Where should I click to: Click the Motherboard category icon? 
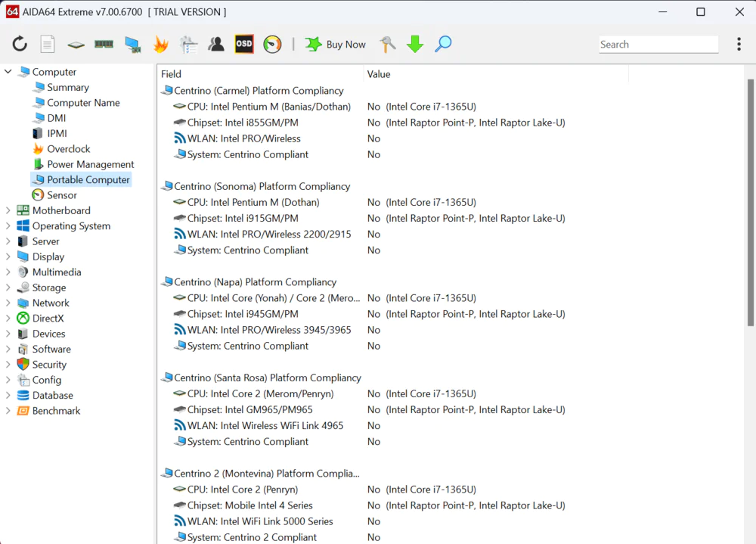pyautogui.click(x=23, y=210)
